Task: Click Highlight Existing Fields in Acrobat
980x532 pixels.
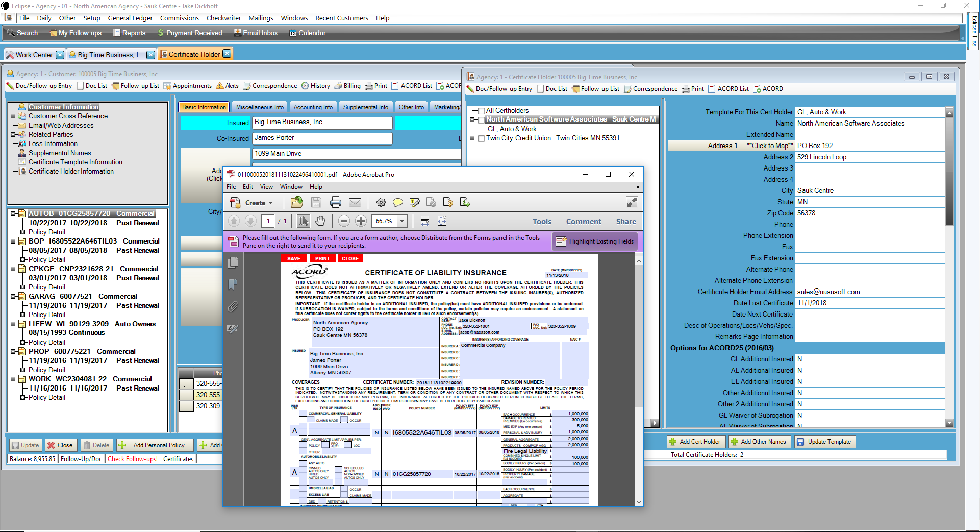Action: pyautogui.click(x=595, y=241)
